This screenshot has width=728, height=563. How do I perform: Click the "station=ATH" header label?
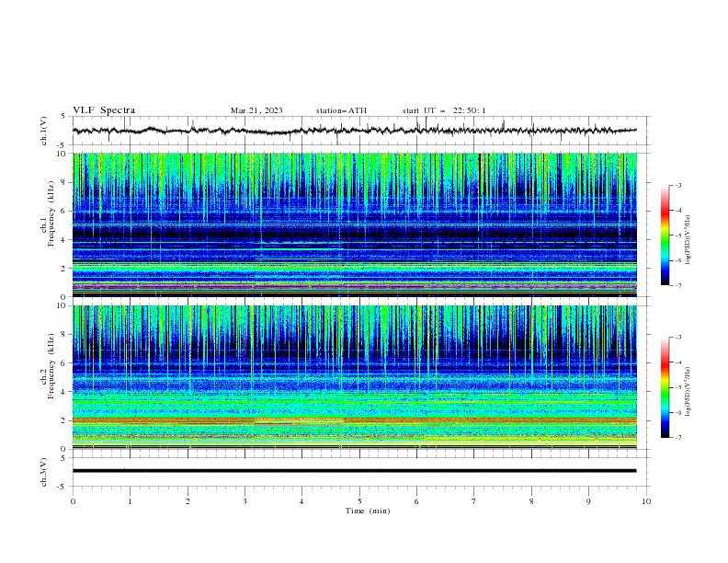(x=341, y=110)
